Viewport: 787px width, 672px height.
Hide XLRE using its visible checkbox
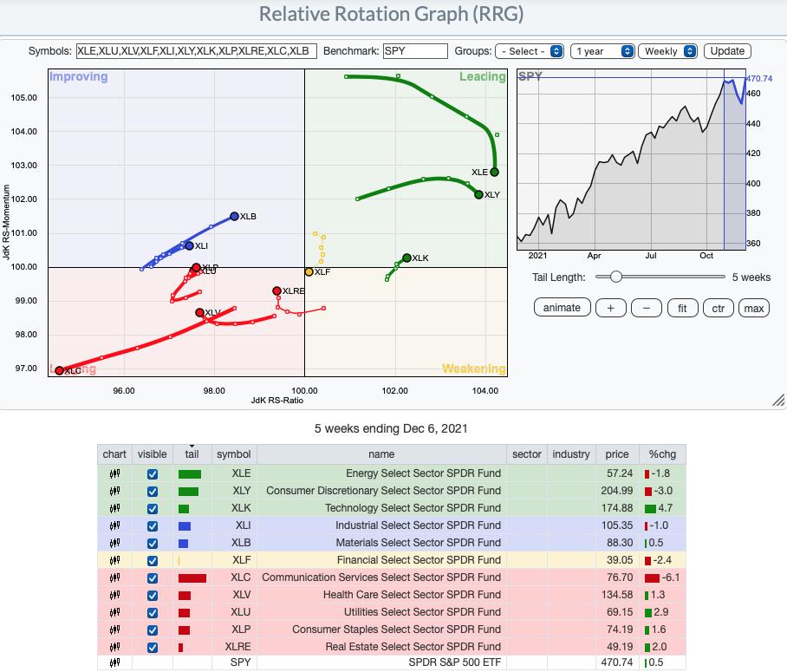pos(153,647)
